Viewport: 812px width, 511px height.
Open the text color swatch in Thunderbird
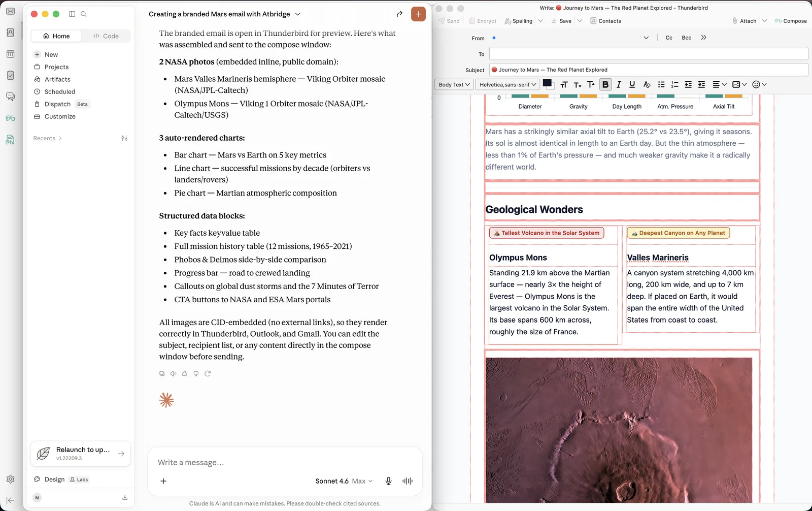pyautogui.click(x=547, y=84)
